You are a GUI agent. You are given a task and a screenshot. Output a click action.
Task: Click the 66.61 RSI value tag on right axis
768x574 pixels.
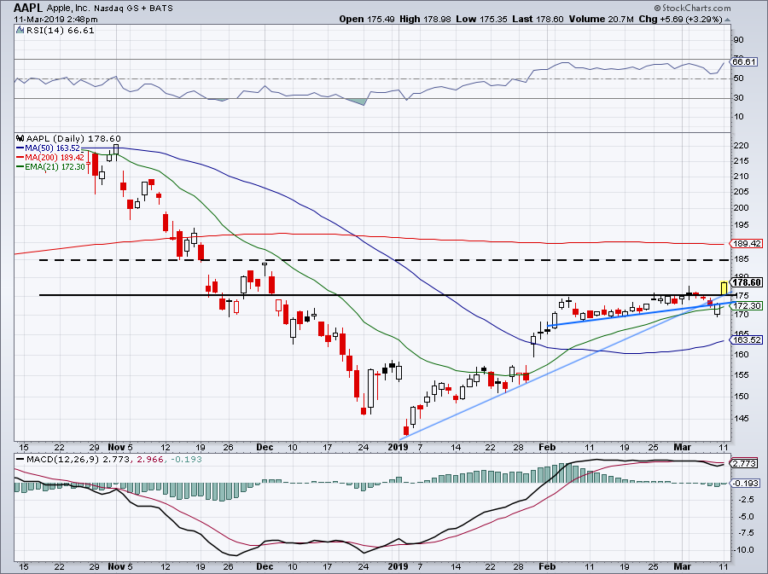point(745,62)
